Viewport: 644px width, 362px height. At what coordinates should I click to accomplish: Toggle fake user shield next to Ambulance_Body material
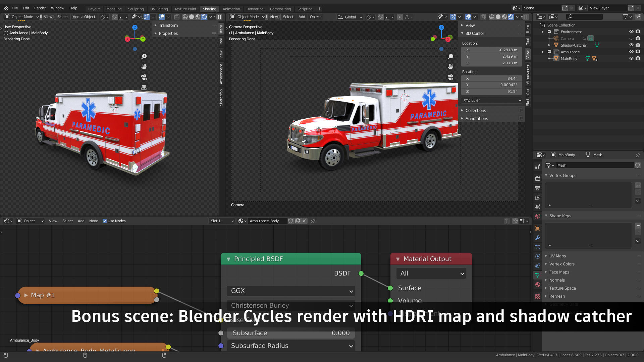click(x=291, y=221)
